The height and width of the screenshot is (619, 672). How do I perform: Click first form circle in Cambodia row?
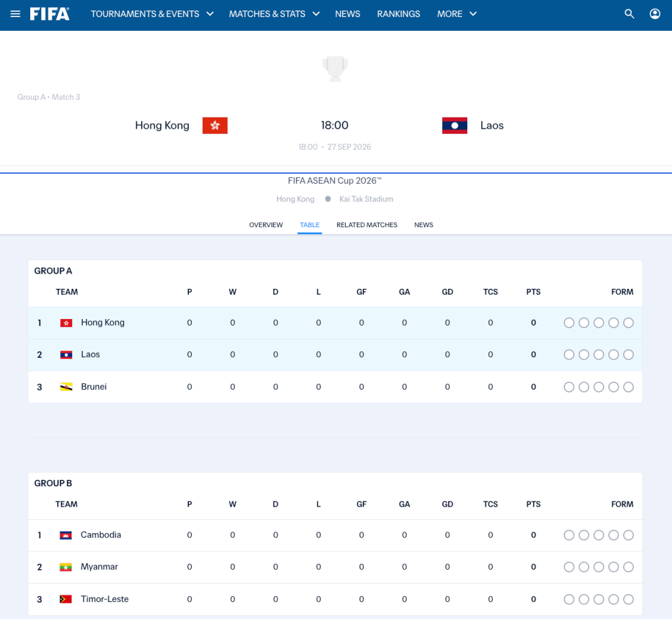tap(569, 535)
